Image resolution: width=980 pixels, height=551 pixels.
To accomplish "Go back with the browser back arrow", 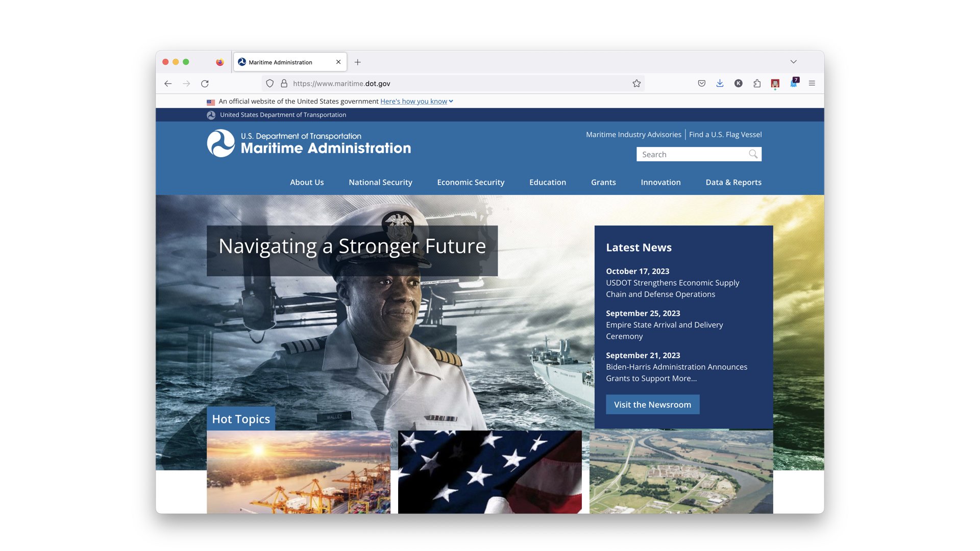I will click(x=168, y=84).
